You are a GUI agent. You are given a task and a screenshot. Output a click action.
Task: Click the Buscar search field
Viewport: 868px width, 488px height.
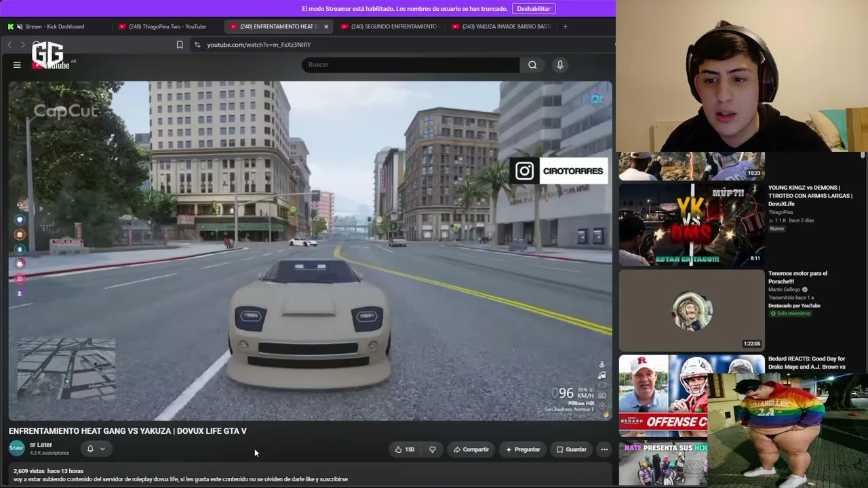point(411,64)
